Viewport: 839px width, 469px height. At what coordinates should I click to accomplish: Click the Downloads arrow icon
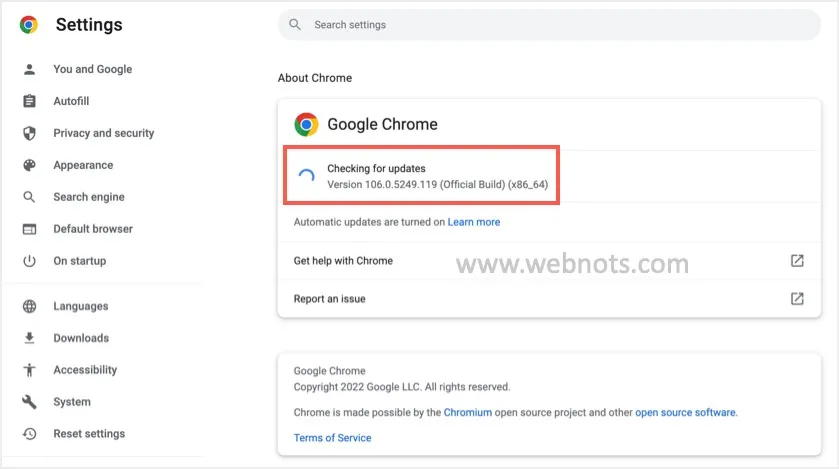pyautogui.click(x=29, y=338)
